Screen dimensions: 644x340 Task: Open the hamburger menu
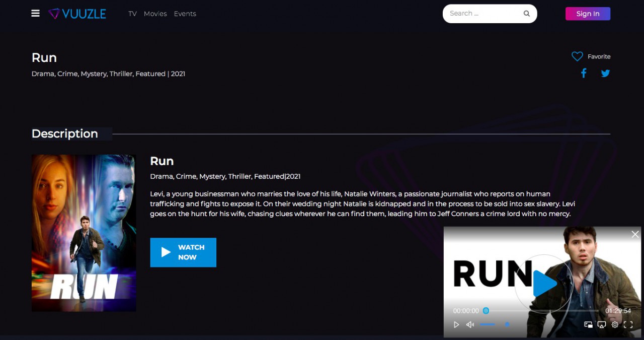coord(35,14)
